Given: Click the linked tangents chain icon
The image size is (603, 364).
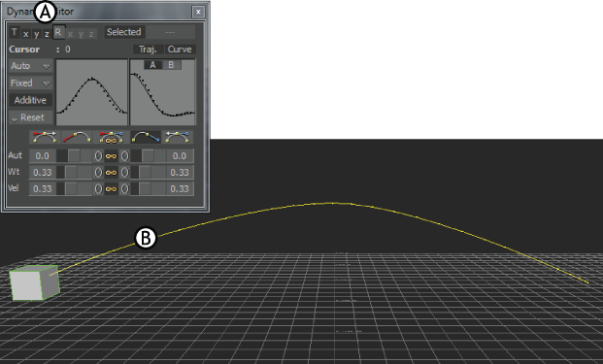Looking at the screenshot, I should pyautogui.click(x=111, y=137).
